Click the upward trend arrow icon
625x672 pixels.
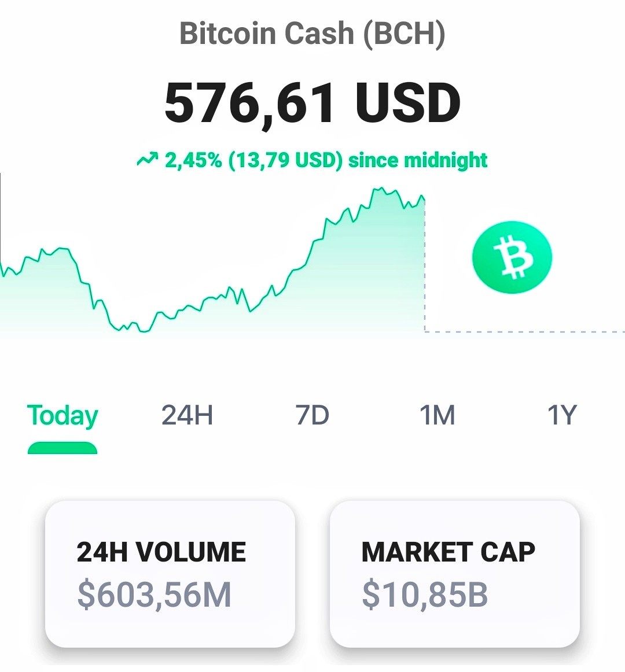tap(147, 160)
